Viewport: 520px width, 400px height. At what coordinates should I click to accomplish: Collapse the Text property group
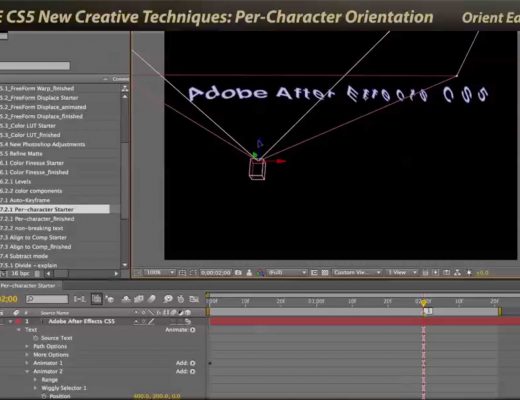[x=19, y=330]
